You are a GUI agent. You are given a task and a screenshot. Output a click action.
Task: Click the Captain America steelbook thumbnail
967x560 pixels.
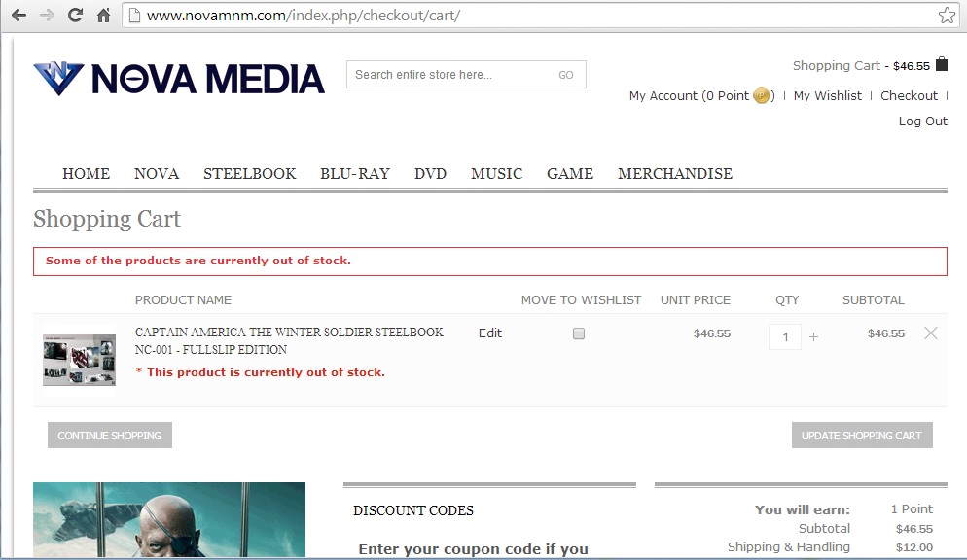click(79, 361)
